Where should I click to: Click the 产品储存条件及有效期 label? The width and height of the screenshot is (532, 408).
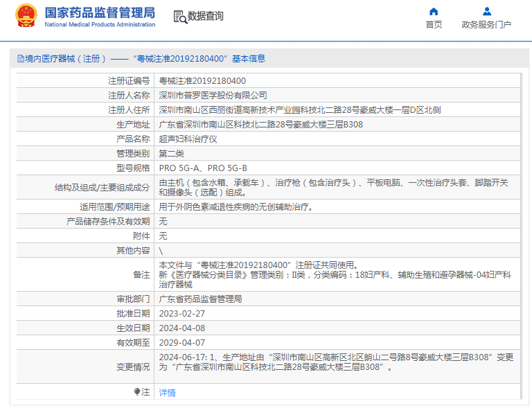(x=108, y=222)
